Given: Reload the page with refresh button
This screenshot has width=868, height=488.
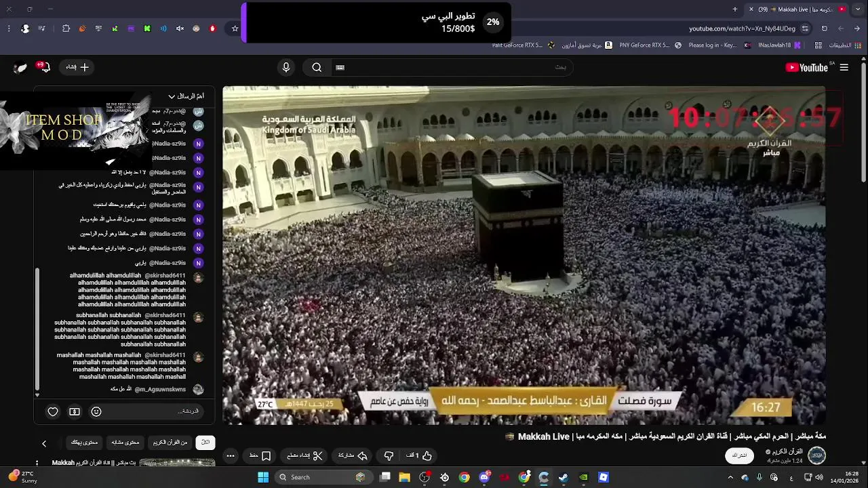Looking at the screenshot, I should [x=825, y=28].
